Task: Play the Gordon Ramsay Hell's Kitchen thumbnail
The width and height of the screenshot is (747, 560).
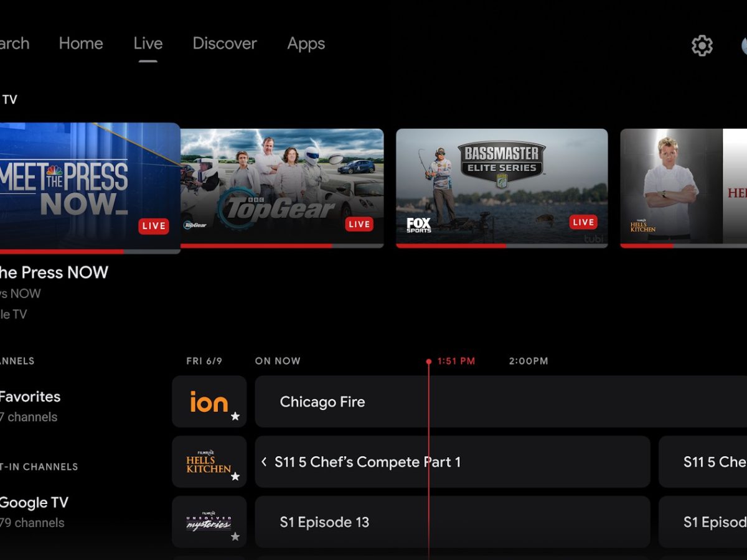Action: [x=684, y=187]
